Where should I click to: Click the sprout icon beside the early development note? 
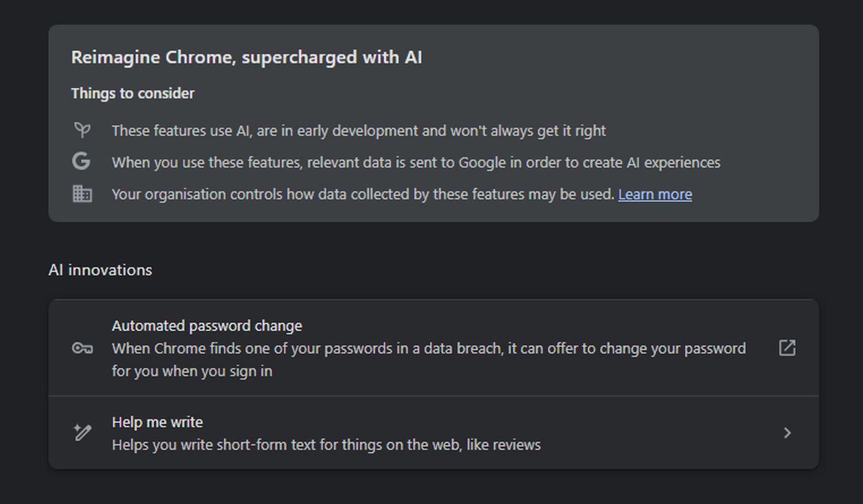[82, 130]
